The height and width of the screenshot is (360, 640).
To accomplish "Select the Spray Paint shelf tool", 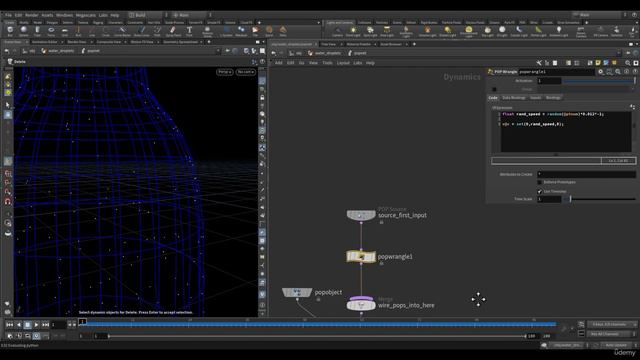I will (x=173, y=31).
